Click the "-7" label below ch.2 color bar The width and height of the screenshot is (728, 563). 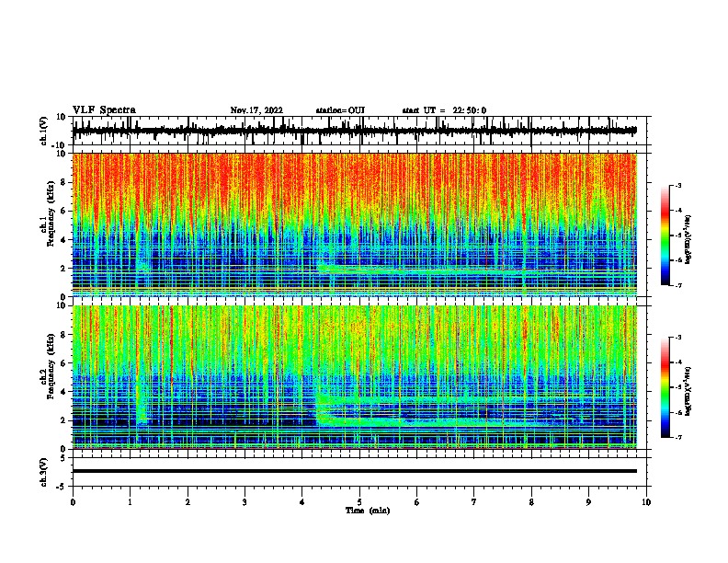tap(677, 437)
